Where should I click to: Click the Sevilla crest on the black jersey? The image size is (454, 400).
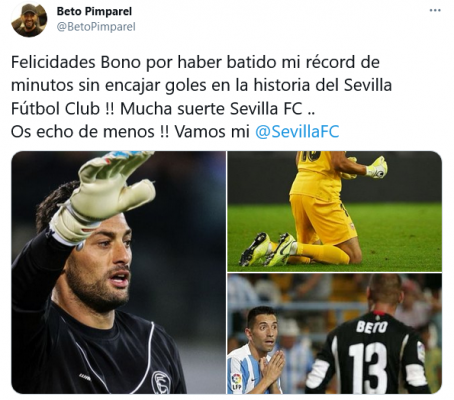(x=161, y=381)
